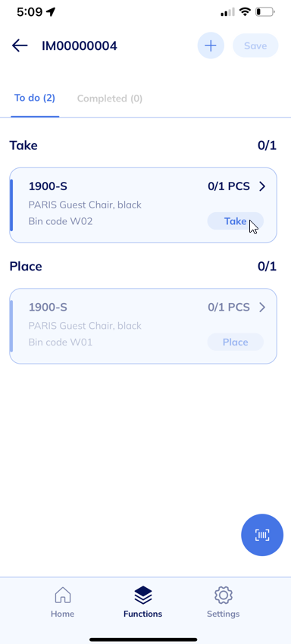Screen dimensions: 291x644
Task: Tap the plus add button
Action: (x=211, y=45)
